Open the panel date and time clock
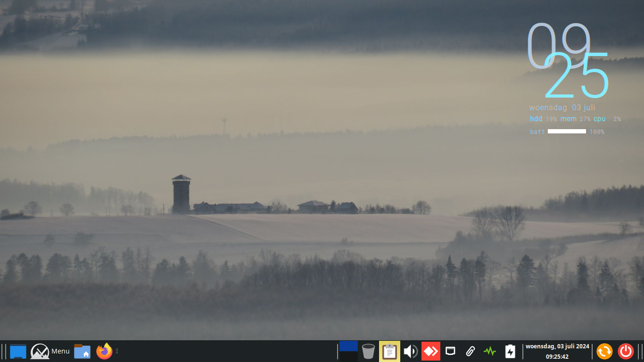644x362 pixels. tap(557, 351)
